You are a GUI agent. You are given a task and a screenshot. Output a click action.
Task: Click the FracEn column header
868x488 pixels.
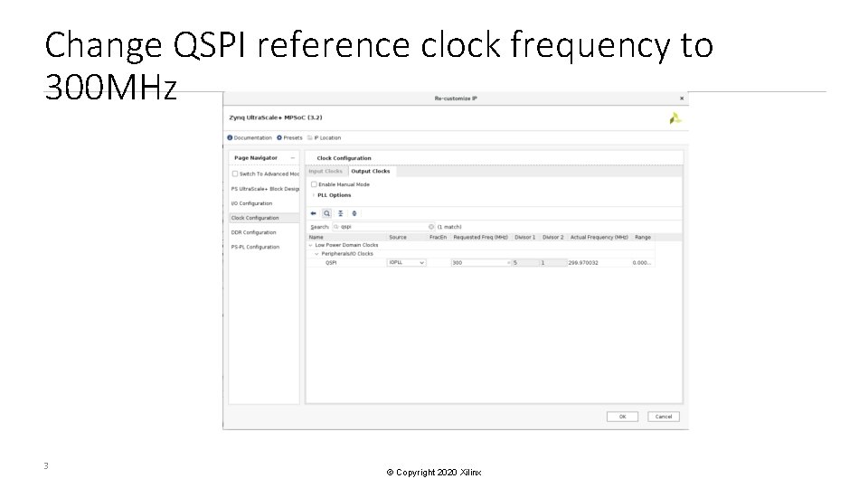(438, 238)
